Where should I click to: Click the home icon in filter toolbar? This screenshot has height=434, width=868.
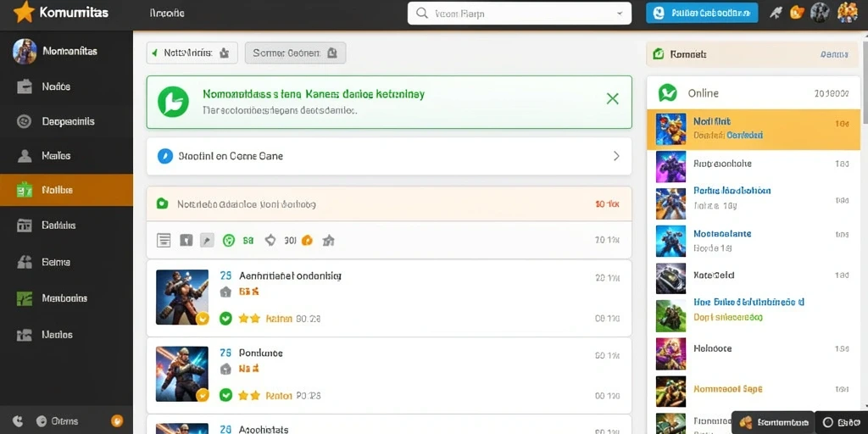pos(328,240)
